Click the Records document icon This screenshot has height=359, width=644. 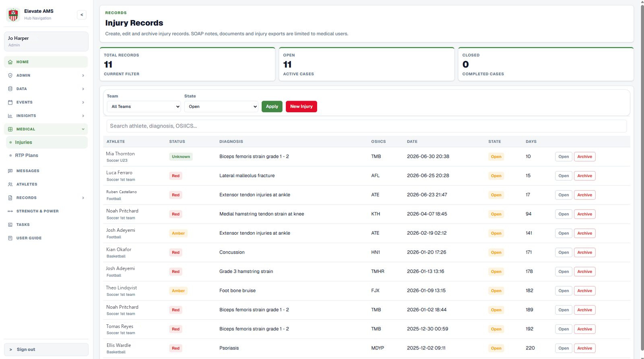pyautogui.click(x=10, y=198)
